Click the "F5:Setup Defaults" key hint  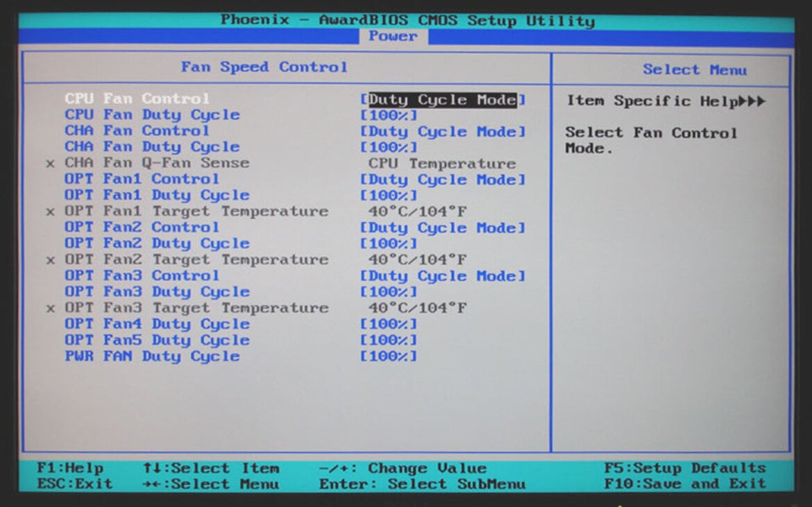(684, 468)
